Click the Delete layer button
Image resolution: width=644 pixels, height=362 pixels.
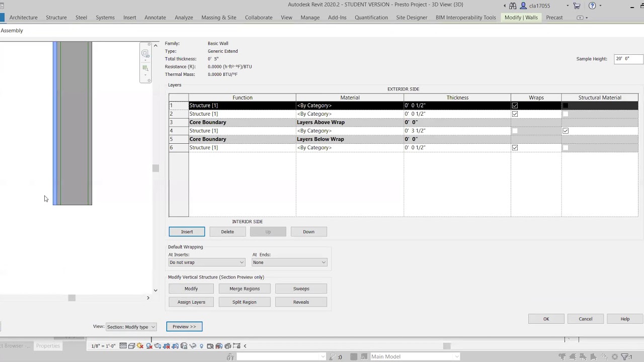click(x=227, y=232)
